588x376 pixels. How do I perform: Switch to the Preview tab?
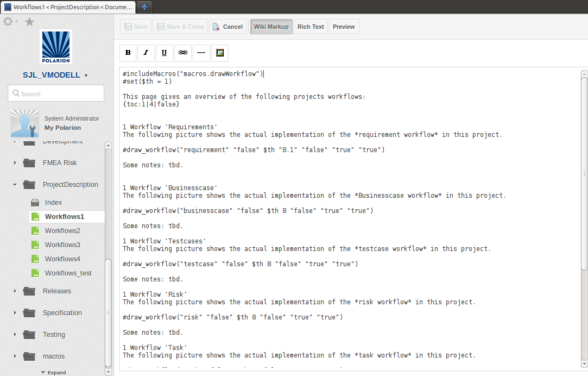(344, 26)
